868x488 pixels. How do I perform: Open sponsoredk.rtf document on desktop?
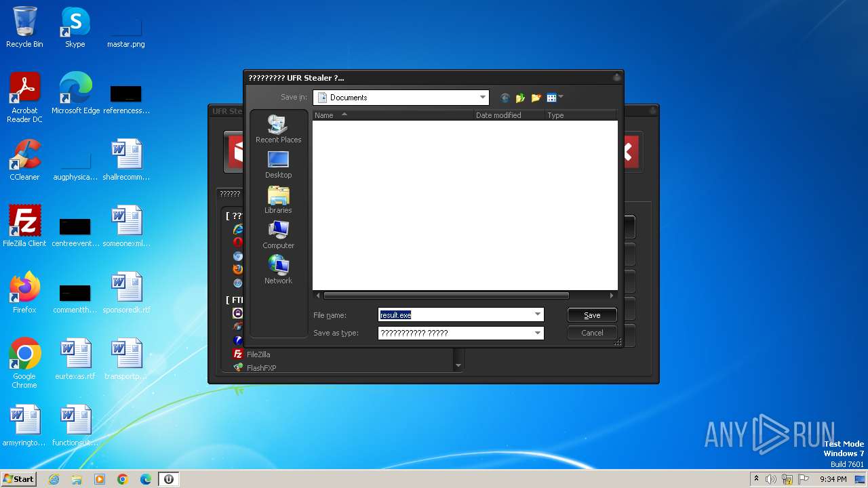(126, 293)
